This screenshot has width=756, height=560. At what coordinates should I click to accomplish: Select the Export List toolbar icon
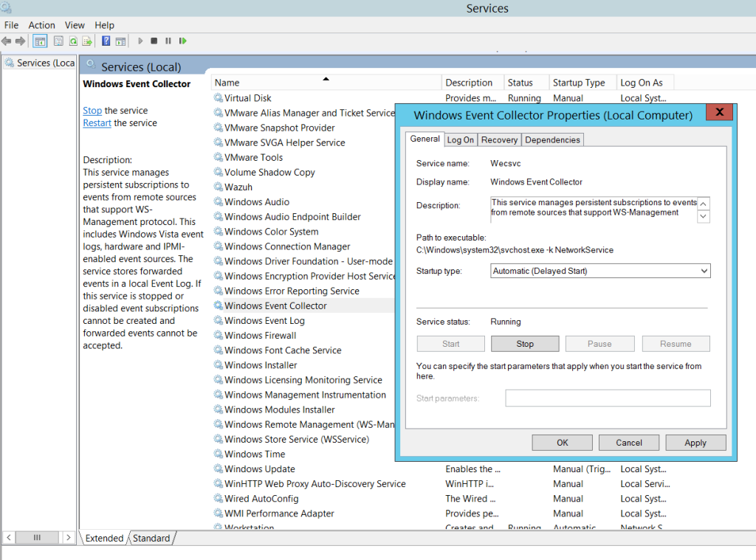pyautogui.click(x=87, y=41)
